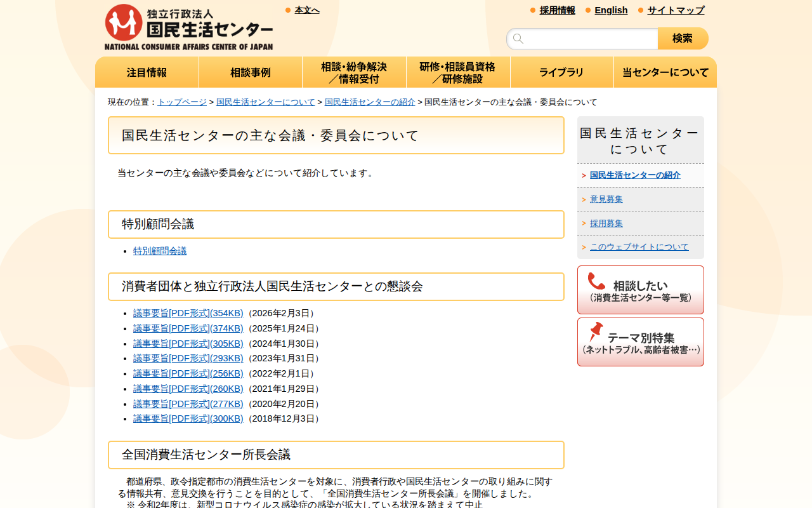The width and height of the screenshot is (812, 508).
Task: Type in the site search field
Action: pos(590,39)
